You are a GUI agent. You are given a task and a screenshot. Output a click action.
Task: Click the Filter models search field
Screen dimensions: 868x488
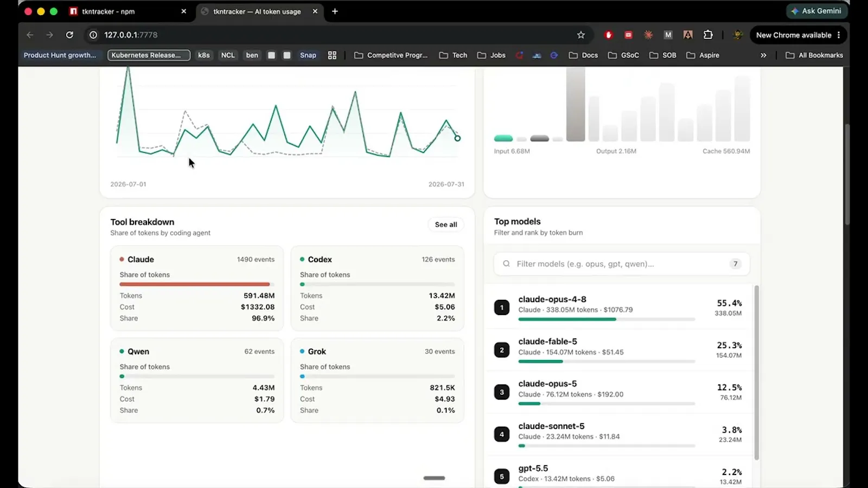(x=622, y=264)
